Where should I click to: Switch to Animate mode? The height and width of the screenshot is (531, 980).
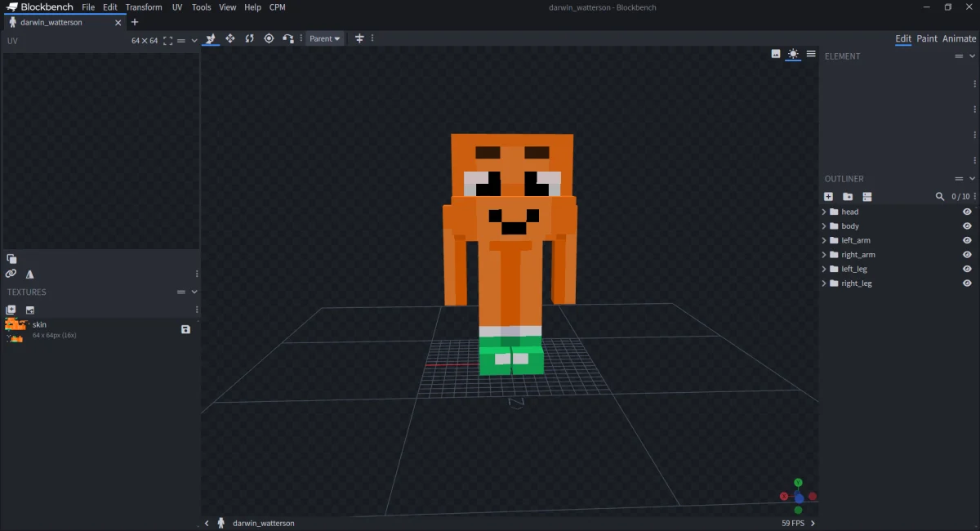pos(960,38)
